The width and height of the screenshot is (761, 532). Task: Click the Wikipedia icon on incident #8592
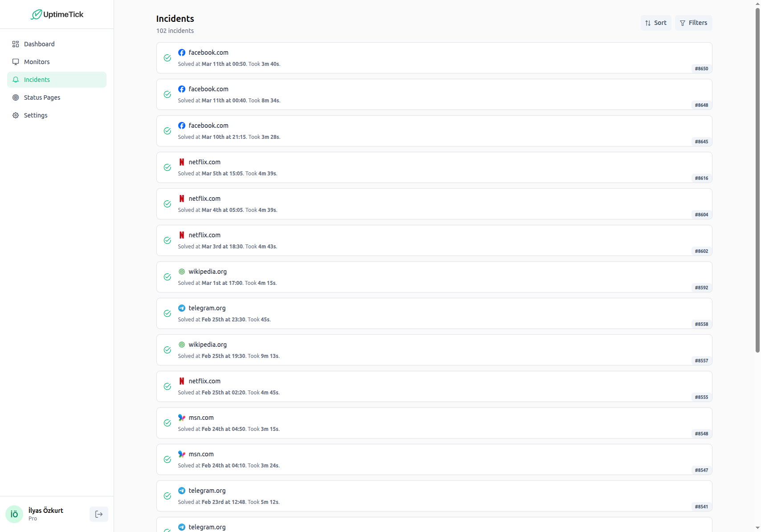point(182,272)
